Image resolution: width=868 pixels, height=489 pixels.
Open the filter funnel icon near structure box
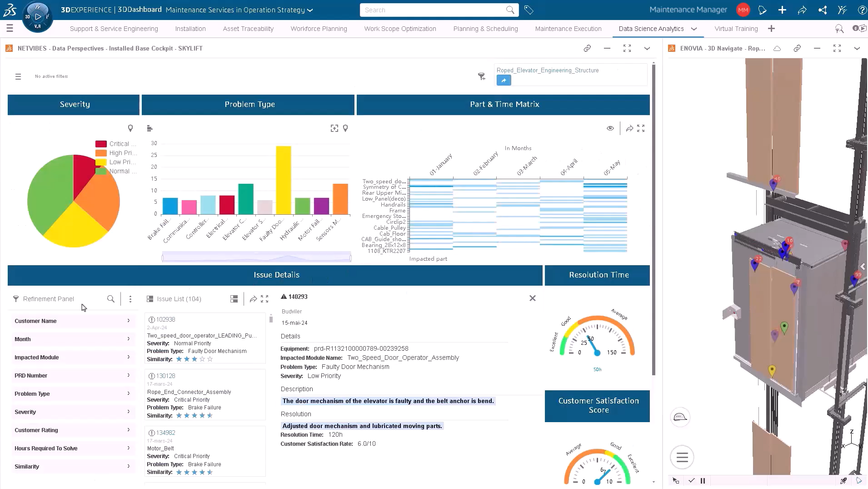(x=482, y=76)
